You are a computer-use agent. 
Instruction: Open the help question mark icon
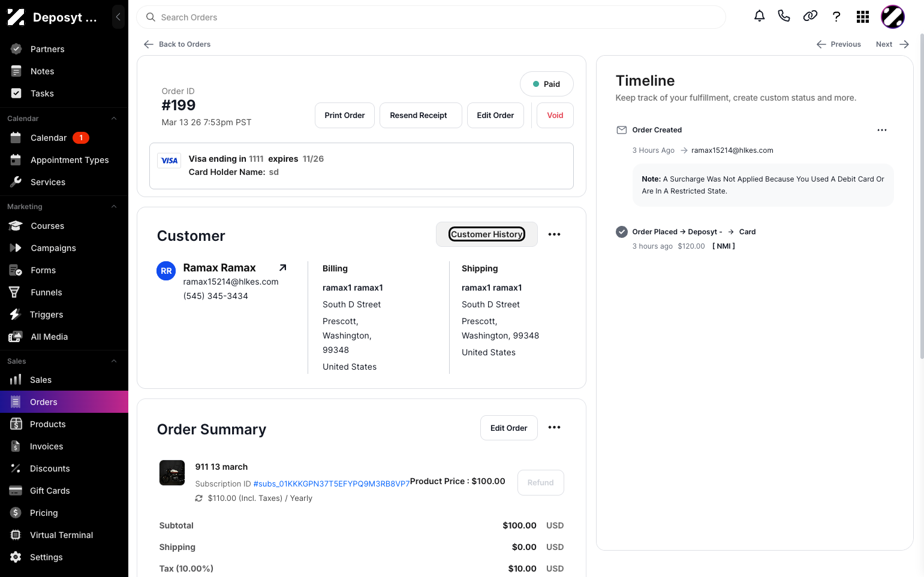pyautogui.click(x=836, y=17)
